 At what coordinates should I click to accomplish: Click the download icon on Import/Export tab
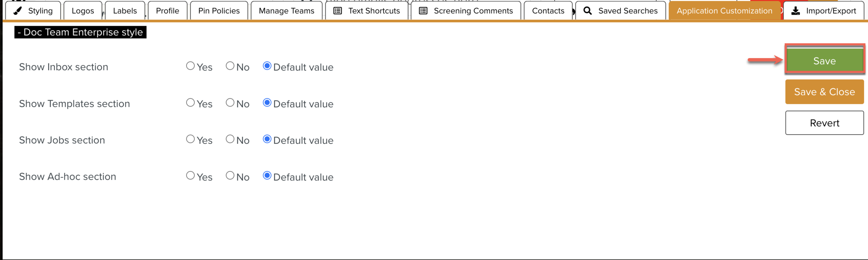point(795,11)
